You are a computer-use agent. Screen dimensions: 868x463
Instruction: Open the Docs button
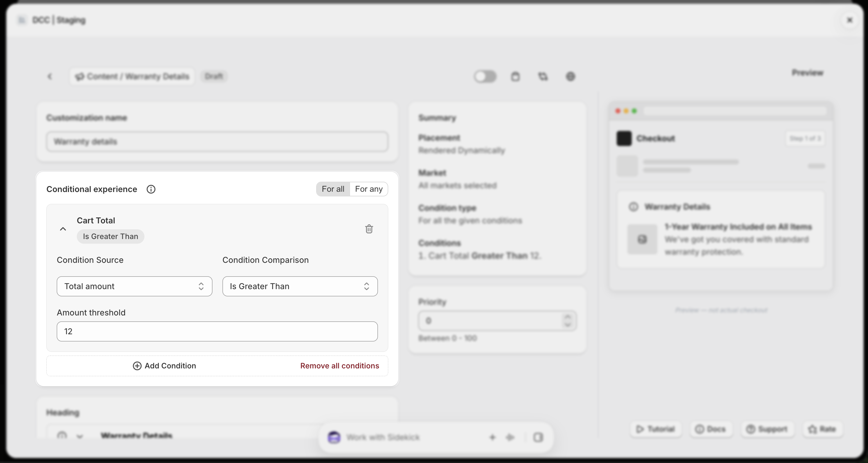point(711,429)
